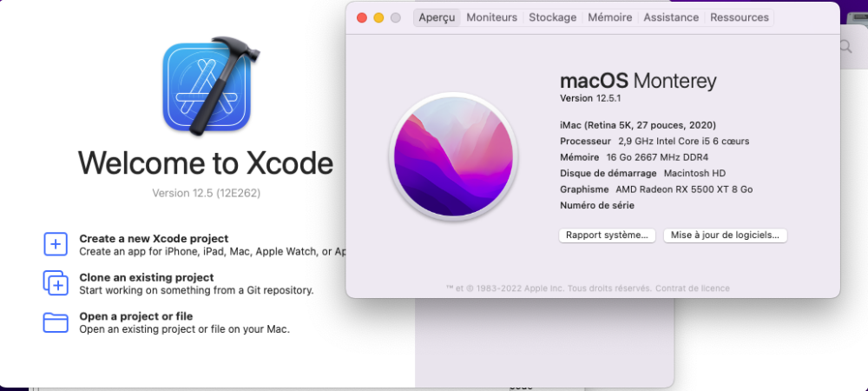868x391 pixels.
Task: Click the Version 12.5.1 text
Action: pyautogui.click(x=591, y=98)
